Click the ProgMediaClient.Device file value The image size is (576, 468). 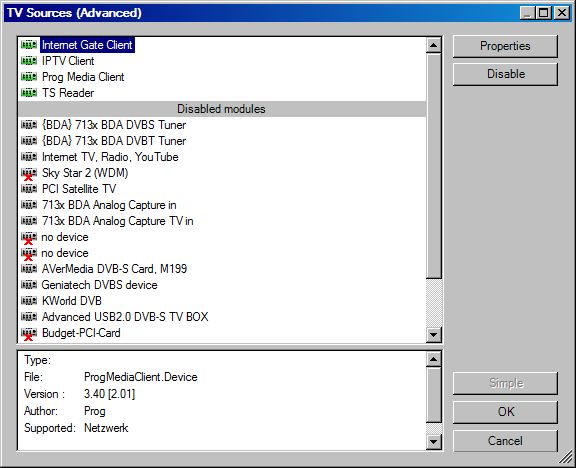(x=141, y=377)
